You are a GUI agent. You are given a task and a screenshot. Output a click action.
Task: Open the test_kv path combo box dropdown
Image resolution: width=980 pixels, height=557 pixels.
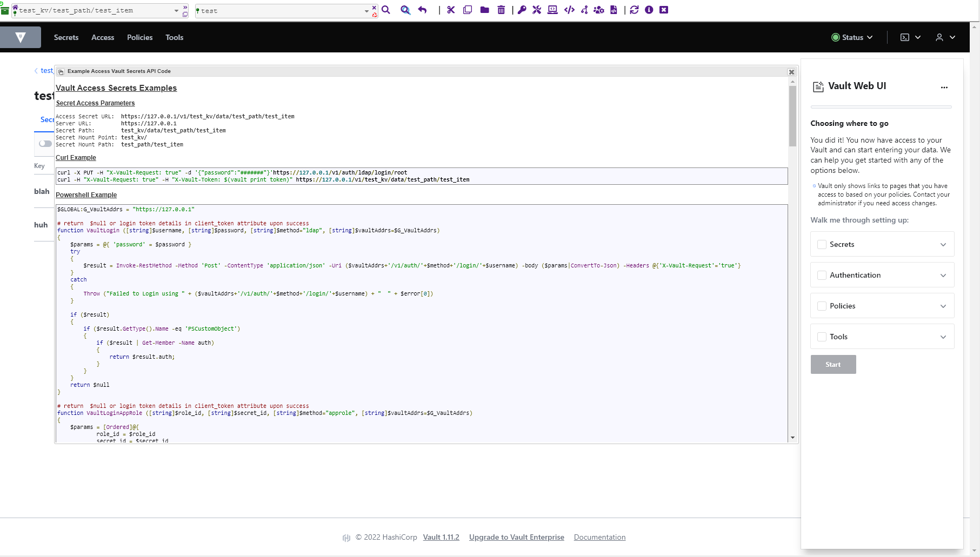click(176, 11)
